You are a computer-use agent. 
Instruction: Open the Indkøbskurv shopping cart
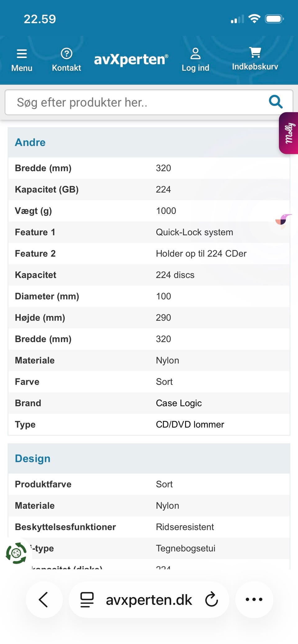coord(255,53)
